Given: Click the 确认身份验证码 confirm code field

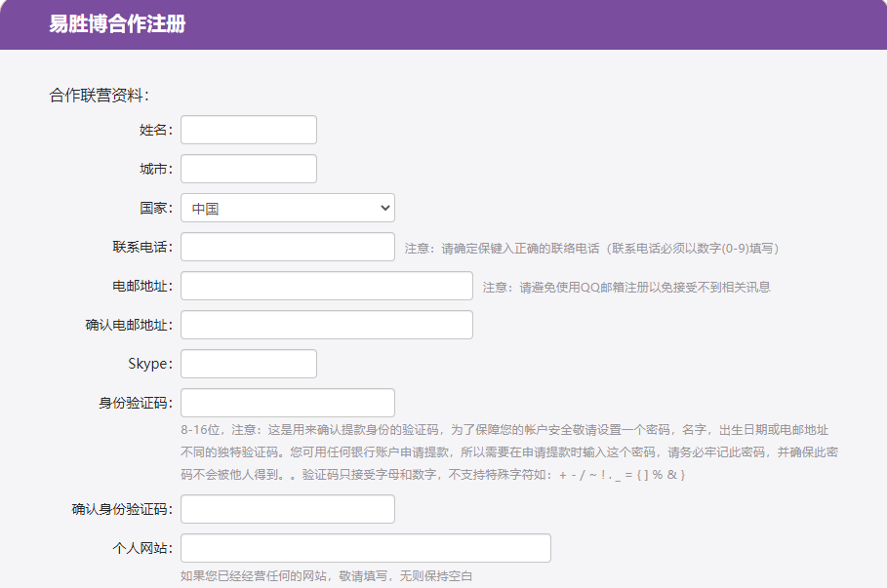Looking at the screenshot, I should pos(287,509).
